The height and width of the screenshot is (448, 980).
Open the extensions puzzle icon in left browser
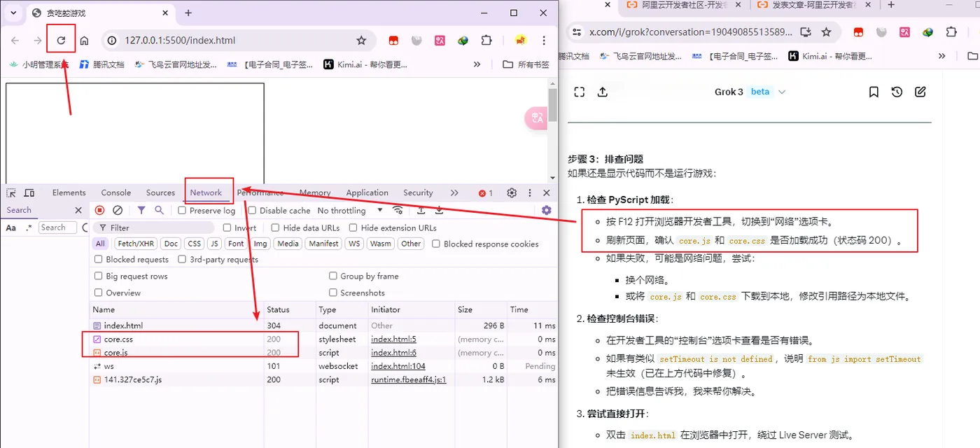pos(486,41)
